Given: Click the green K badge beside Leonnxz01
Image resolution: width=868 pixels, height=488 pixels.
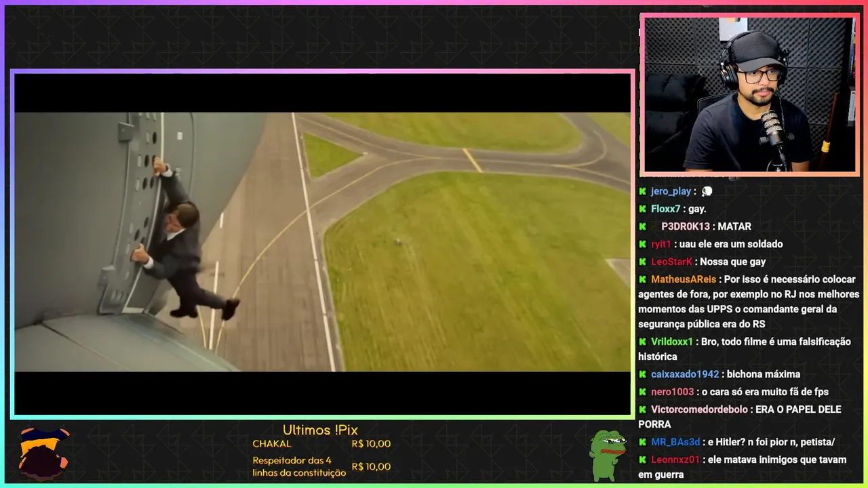Looking at the screenshot, I should click(x=642, y=460).
